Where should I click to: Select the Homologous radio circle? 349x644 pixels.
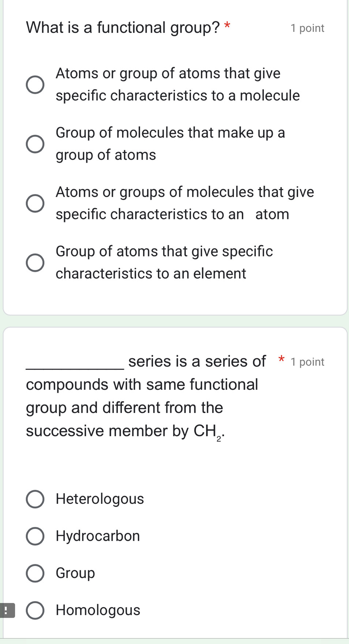pyautogui.click(x=35, y=610)
